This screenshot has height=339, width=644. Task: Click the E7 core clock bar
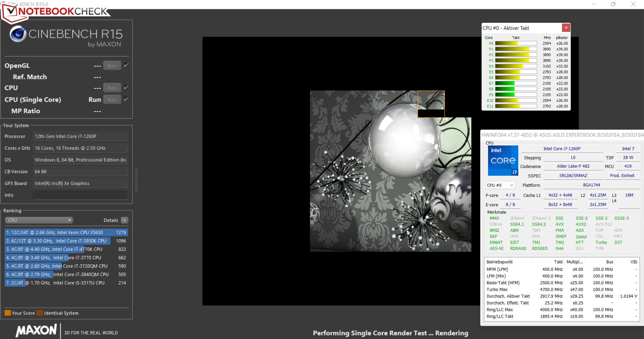coord(516,83)
